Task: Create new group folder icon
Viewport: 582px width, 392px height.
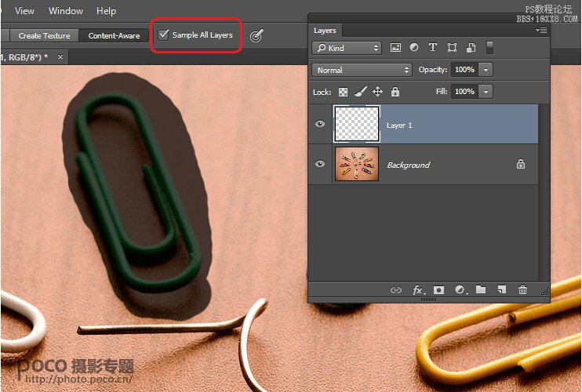Action: click(x=481, y=289)
